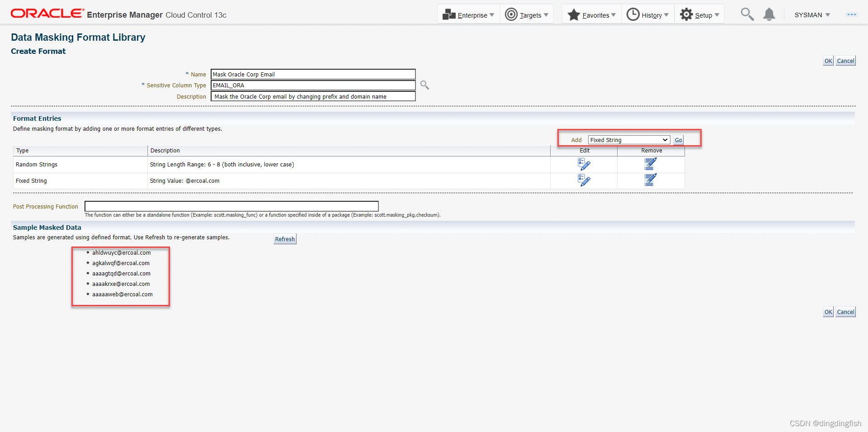
Task: Focus the Sensitive Column Type field
Action: click(x=313, y=85)
